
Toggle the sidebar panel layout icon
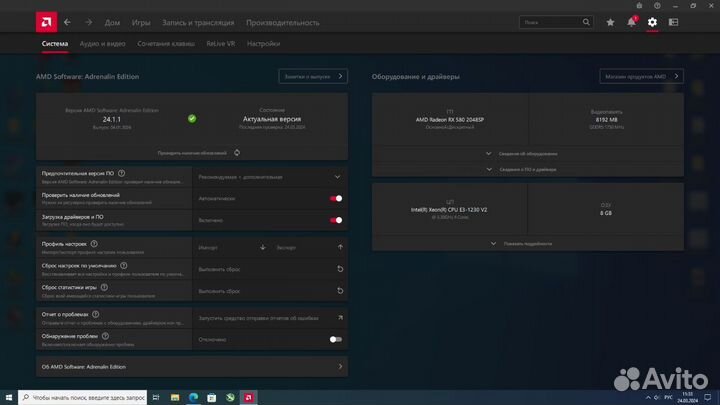pyautogui.click(x=674, y=22)
